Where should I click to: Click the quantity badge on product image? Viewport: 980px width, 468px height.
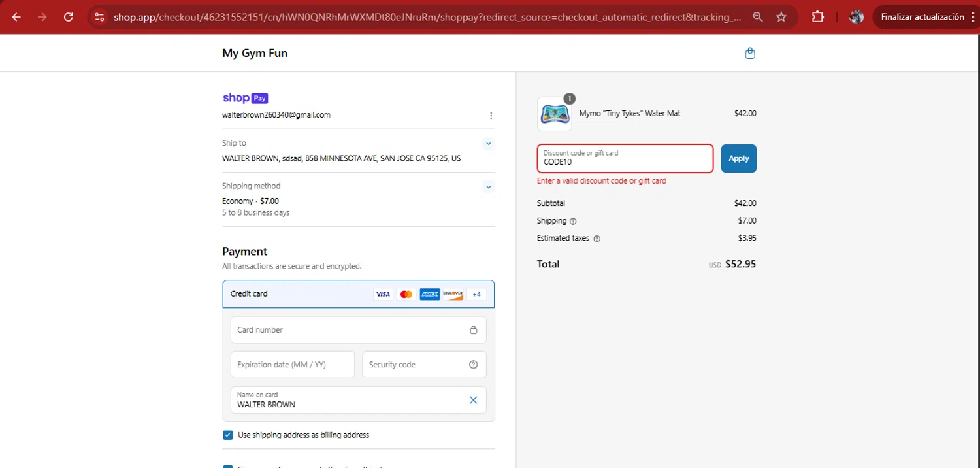point(570,99)
